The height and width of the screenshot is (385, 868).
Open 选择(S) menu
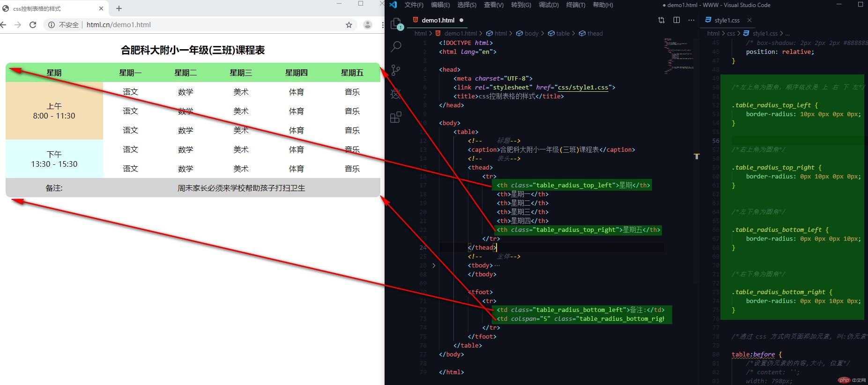tap(467, 5)
